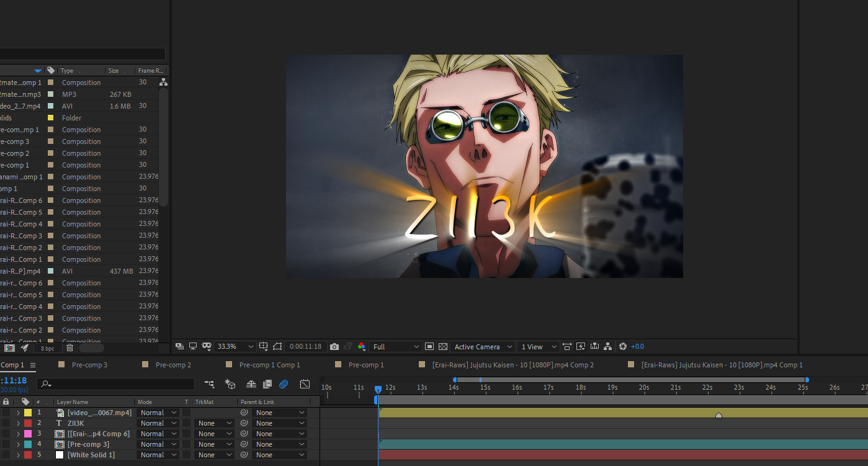Click the frame blending filmstrip icon

click(x=267, y=384)
